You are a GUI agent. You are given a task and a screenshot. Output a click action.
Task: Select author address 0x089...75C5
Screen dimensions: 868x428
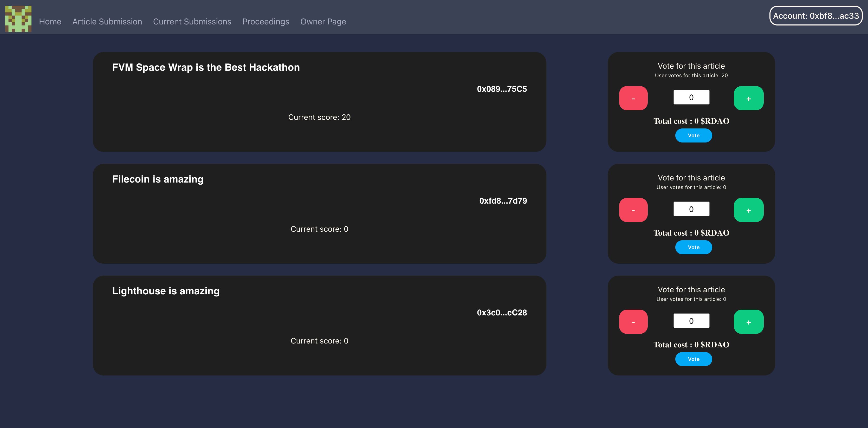point(502,89)
